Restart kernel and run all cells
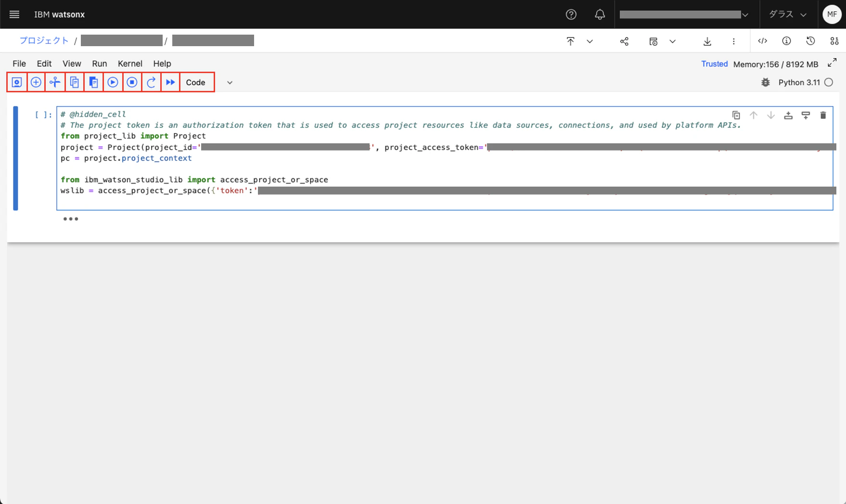The width and height of the screenshot is (846, 504). click(x=170, y=82)
